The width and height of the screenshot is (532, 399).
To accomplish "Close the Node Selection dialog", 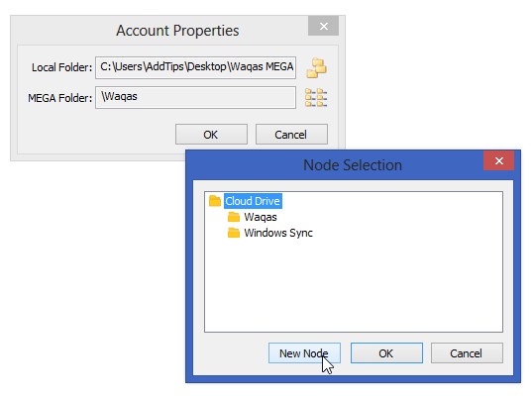I will 498,160.
